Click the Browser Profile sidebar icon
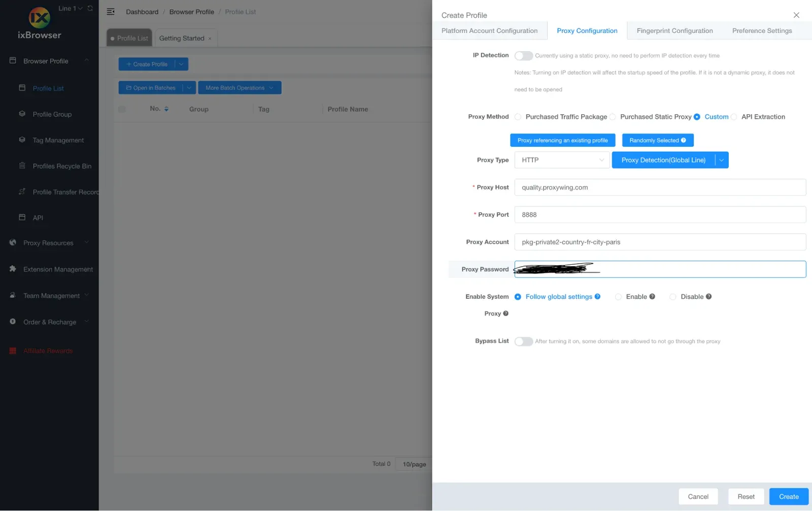812x511 pixels. pos(13,60)
